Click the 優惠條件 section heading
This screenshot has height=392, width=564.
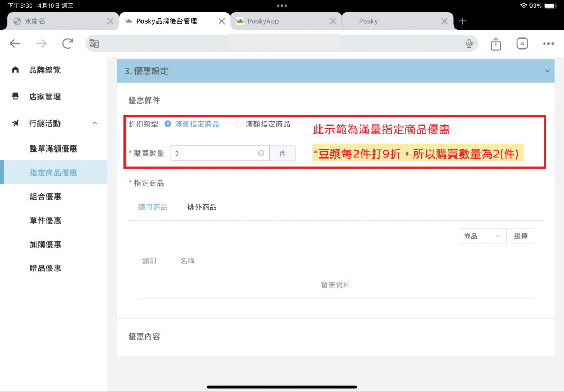pos(145,100)
